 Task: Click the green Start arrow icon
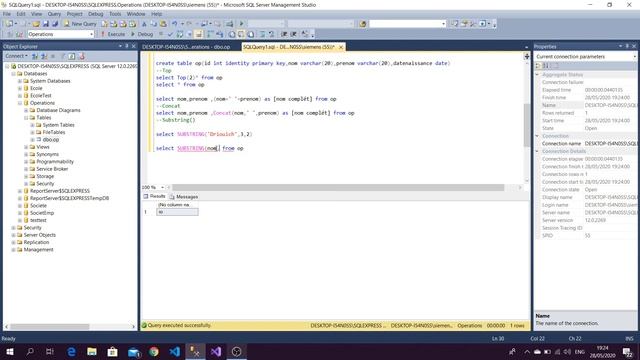click(x=242, y=24)
